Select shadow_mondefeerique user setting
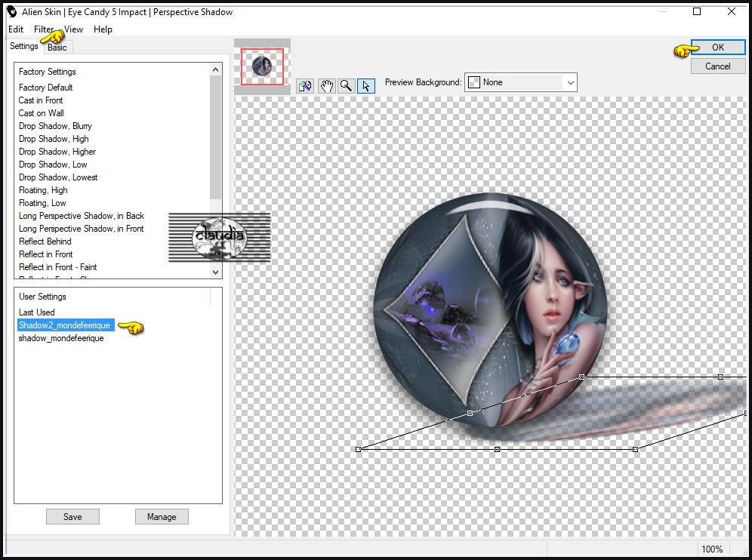The image size is (752, 560). [61, 338]
